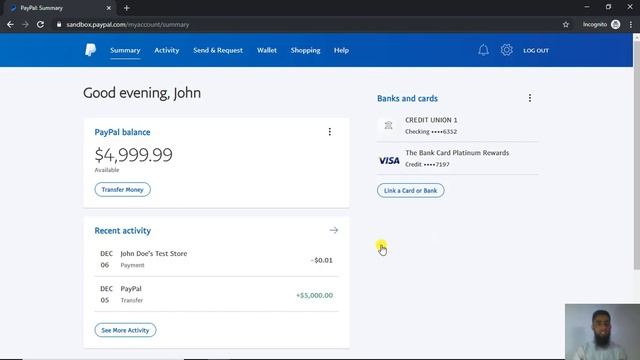Click the webcam video thumbnail
The height and width of the screenshot is (360, 640).
602,332
